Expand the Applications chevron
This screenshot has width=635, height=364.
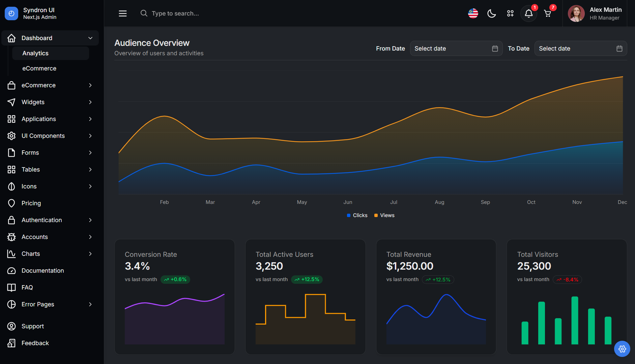[90, 119]
